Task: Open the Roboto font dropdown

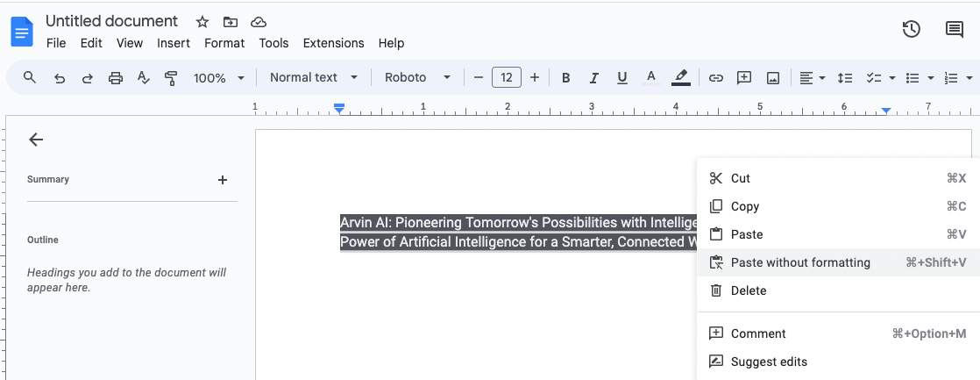Action: (x=417, y=78)
